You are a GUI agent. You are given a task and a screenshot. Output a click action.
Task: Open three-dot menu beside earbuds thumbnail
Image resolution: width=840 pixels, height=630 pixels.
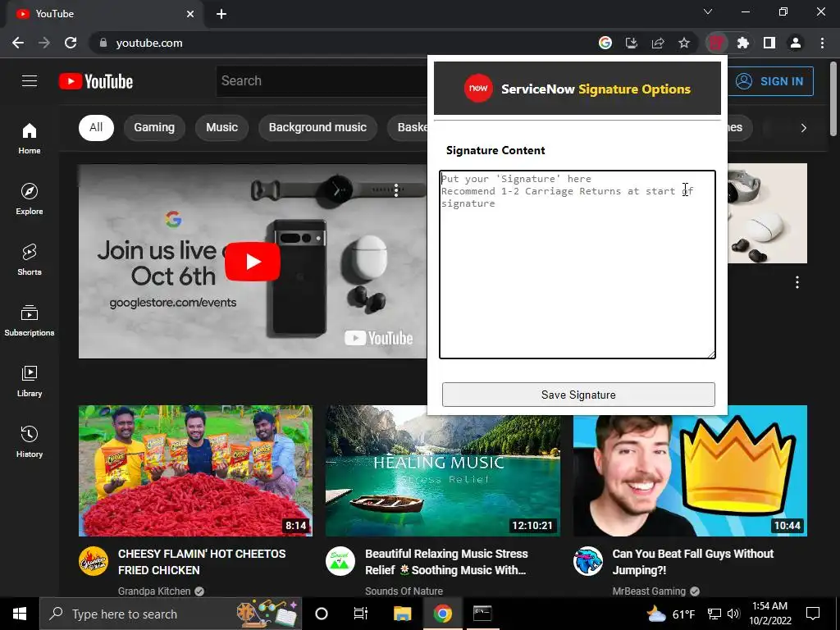tap(797, 282)
